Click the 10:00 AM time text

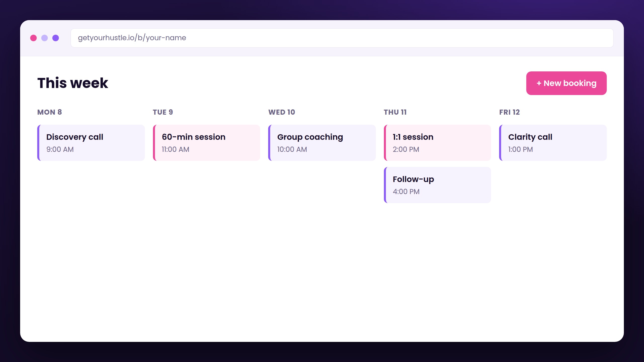click(292, 149)
